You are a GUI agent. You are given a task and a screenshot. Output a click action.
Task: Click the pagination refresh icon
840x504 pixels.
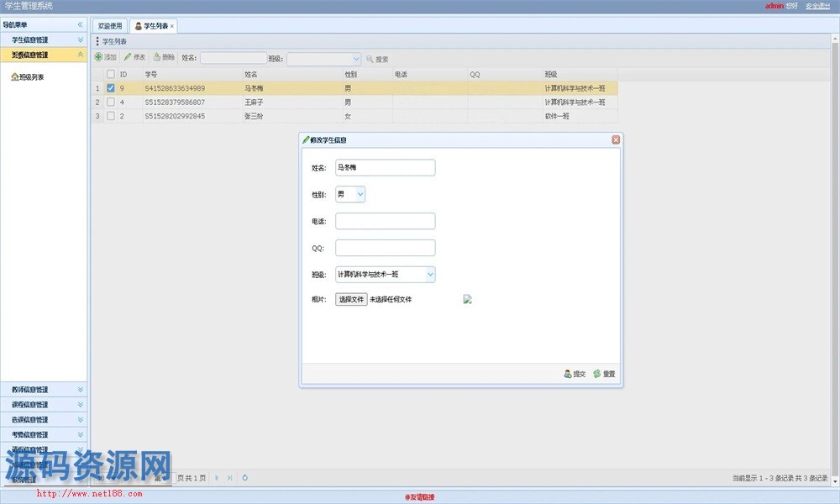tap(244, 478)
